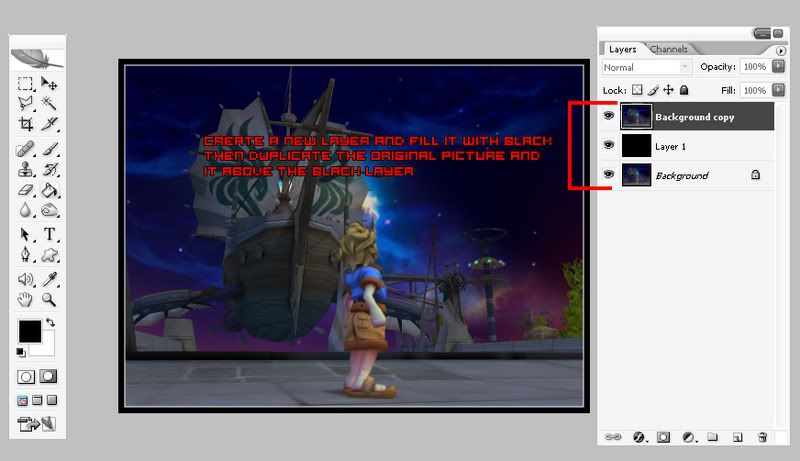Image resolution: width=800 pixels, height=461 pixels.
Task: Reset default foreground and background colors
Action: (20, 352)
